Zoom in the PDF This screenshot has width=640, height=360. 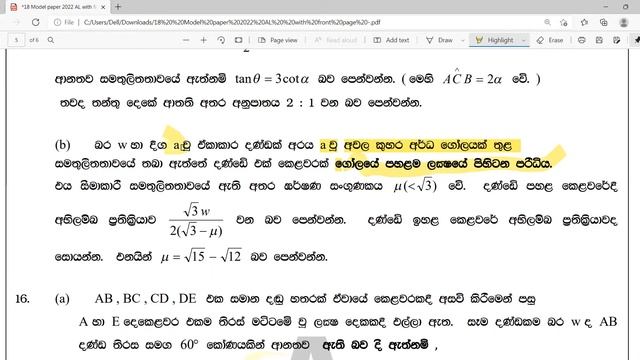203,40
